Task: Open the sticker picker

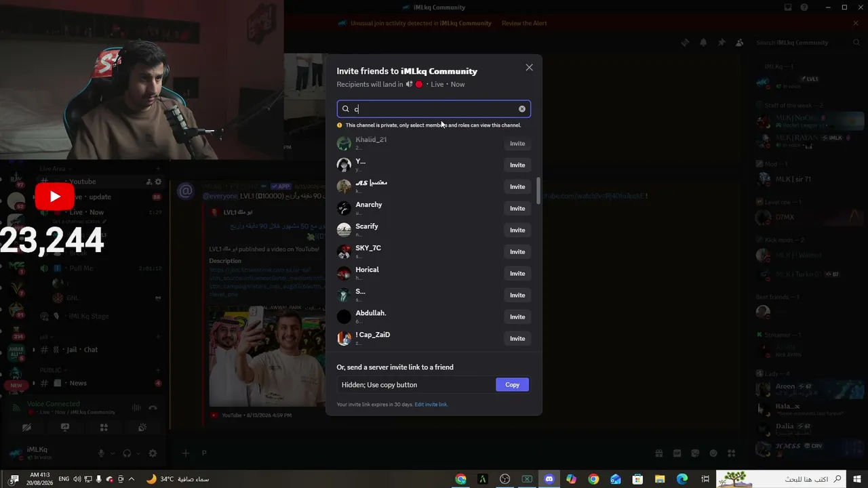Action: coord(695,453)
